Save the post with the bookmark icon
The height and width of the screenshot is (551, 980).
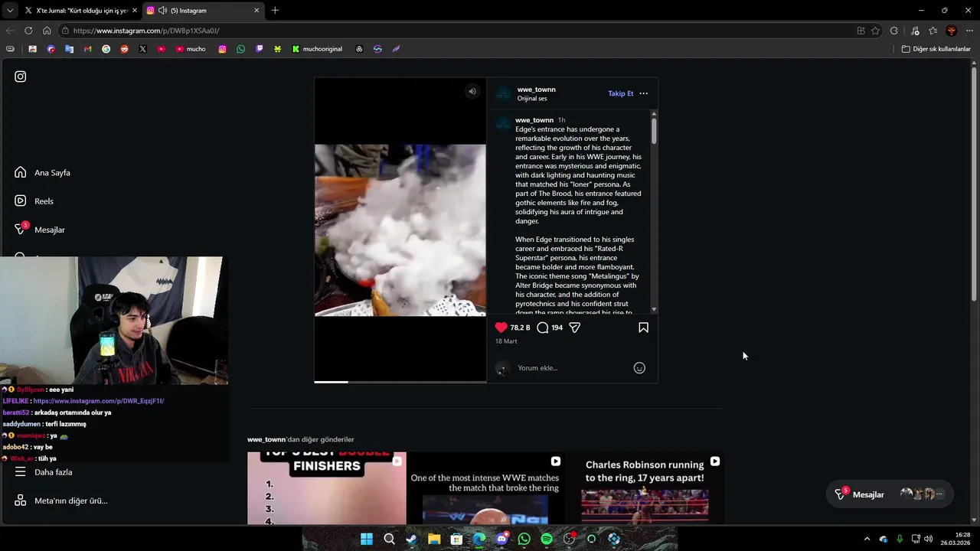643,328
